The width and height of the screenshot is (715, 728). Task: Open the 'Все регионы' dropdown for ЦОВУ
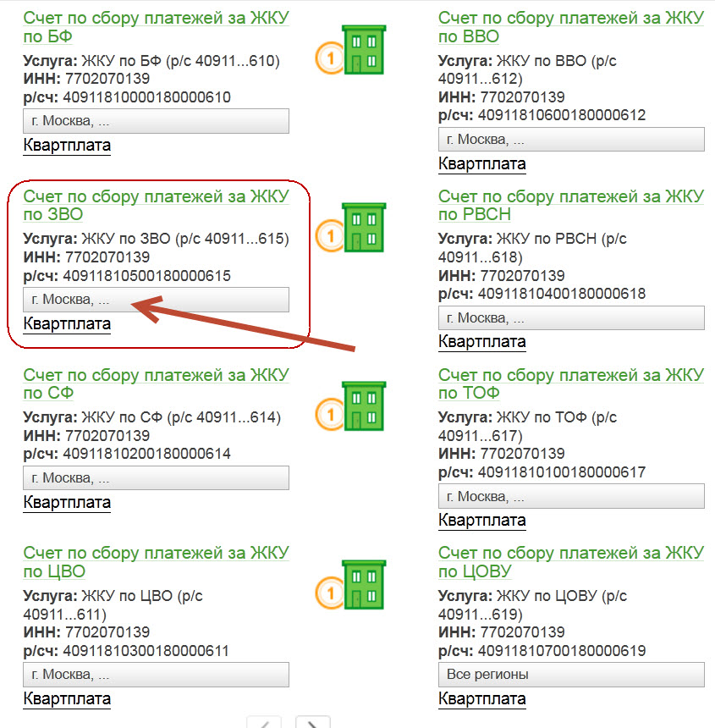(x=571, y=674)
